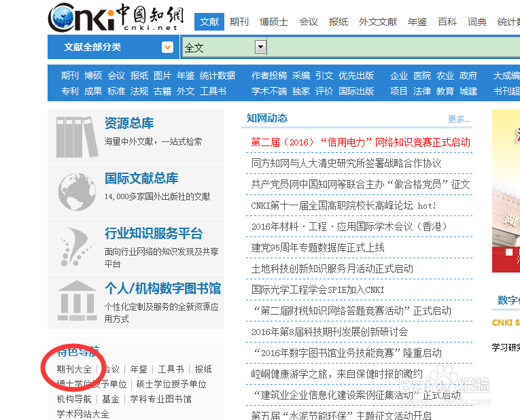Open news 同方知网与人大清史研究所签署战略合作协议
This screenshot has width=520, height=420.
tap(346, 163)
